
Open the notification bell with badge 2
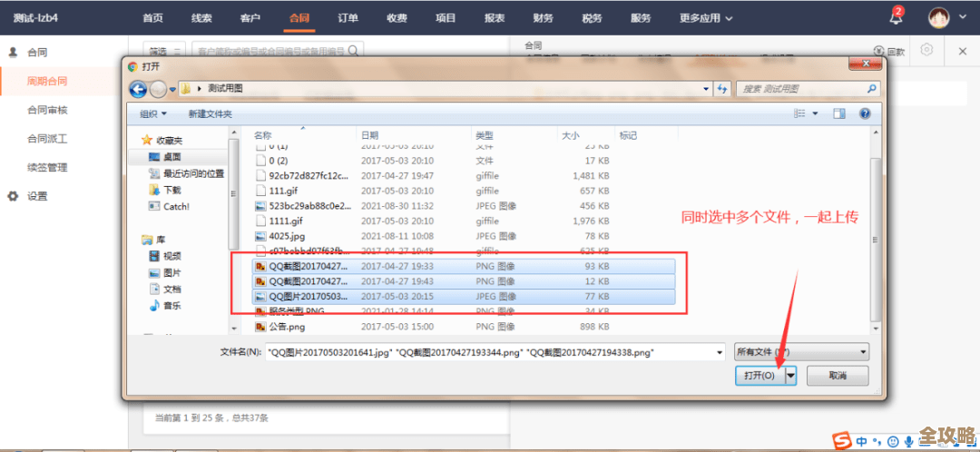click(x=897, y=16)
